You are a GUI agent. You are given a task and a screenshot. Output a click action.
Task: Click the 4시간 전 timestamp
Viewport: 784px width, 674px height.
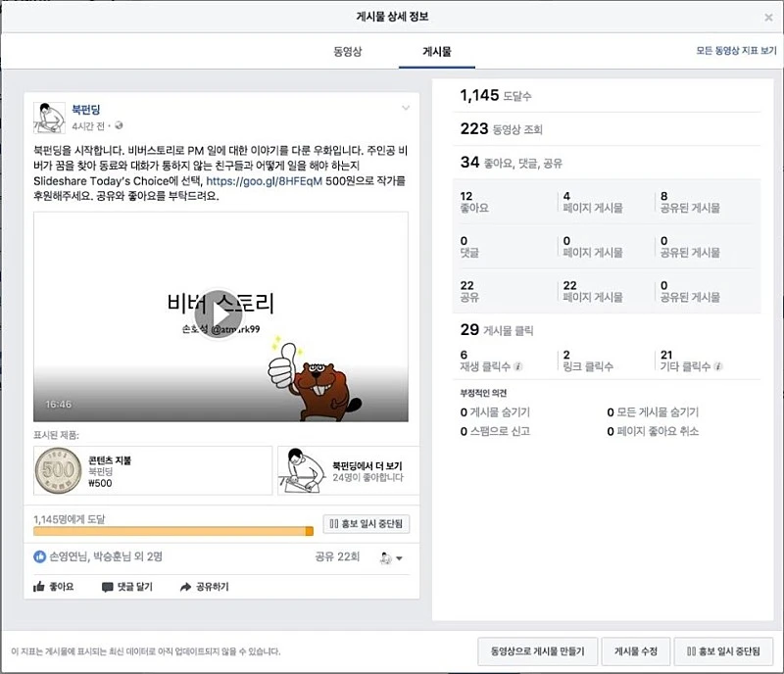(88, 126)
